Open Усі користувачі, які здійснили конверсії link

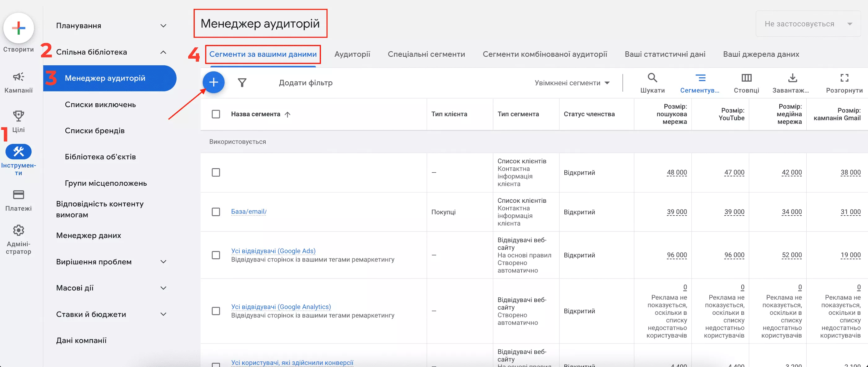click(292, 363)
